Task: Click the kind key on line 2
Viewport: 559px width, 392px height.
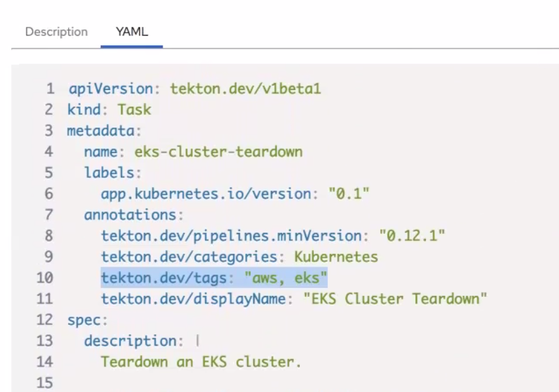Action: (84, 109)
